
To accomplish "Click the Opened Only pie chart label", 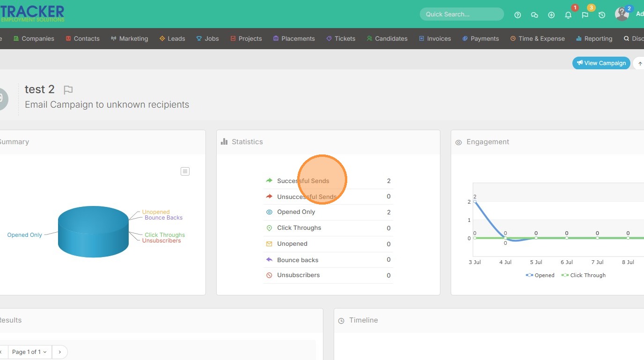I will [25, 235].
